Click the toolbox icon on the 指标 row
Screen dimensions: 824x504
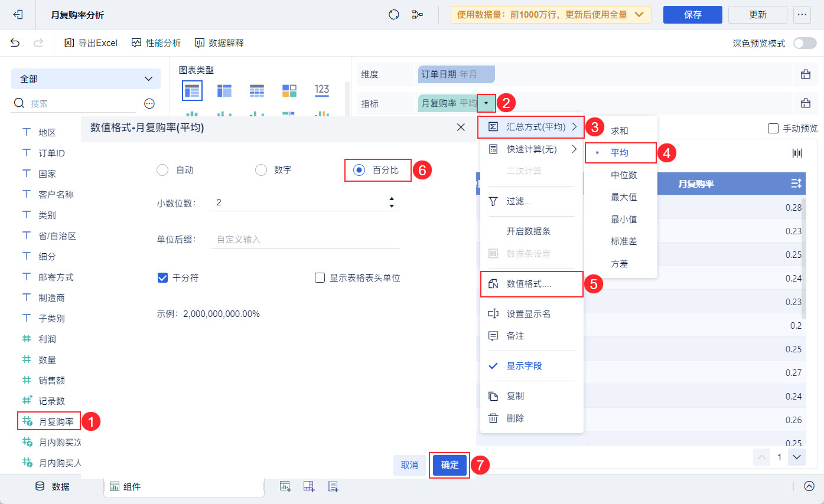tap(805, 103)
